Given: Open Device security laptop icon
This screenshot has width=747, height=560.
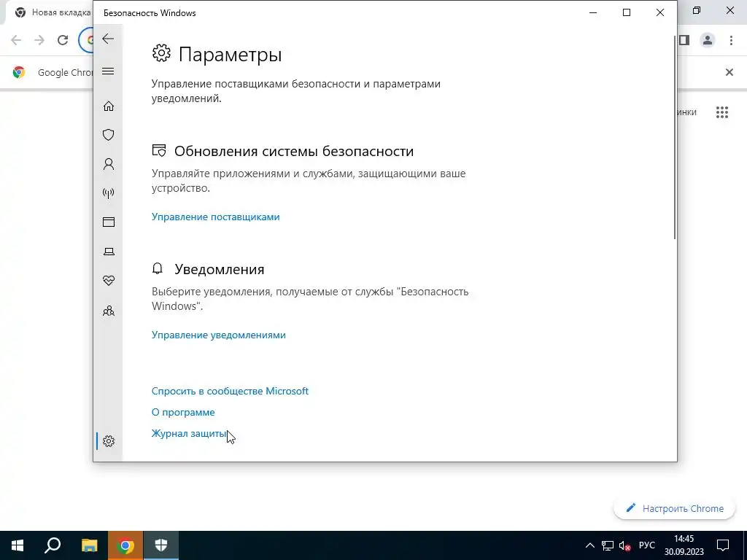Looking at the screenshot, I should coord(109,252).
